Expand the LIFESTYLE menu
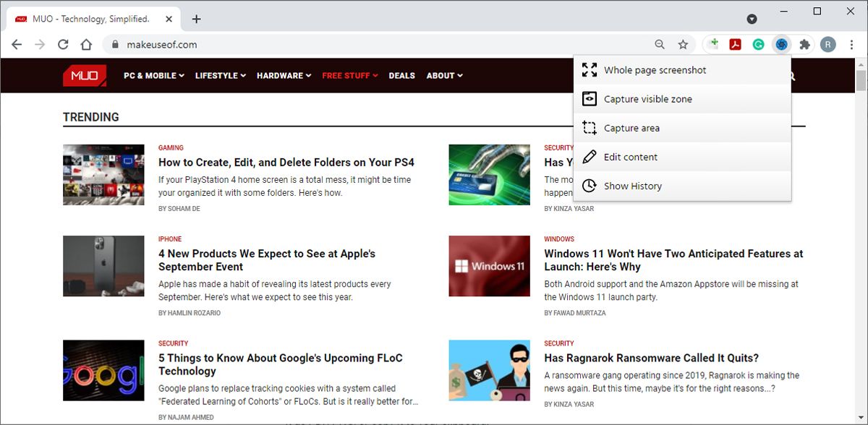Viewport: 868px width, 425px height. pos(221,75)
